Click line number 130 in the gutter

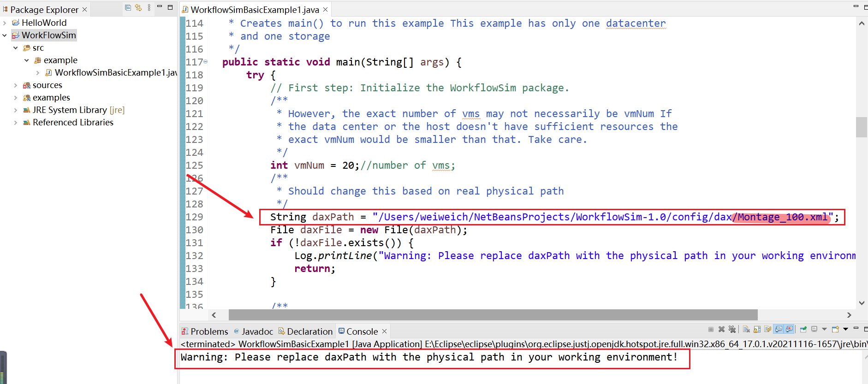(194, 230)
